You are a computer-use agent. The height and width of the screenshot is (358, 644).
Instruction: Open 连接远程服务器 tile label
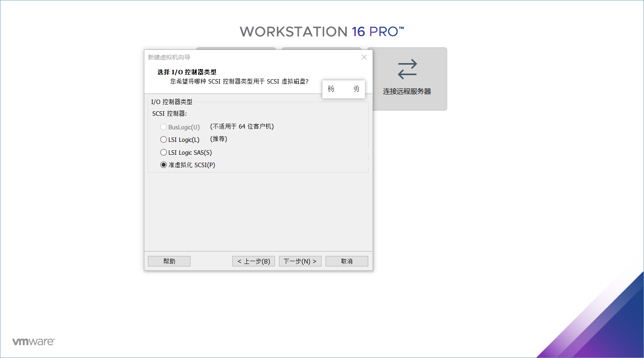click(407, 91)
